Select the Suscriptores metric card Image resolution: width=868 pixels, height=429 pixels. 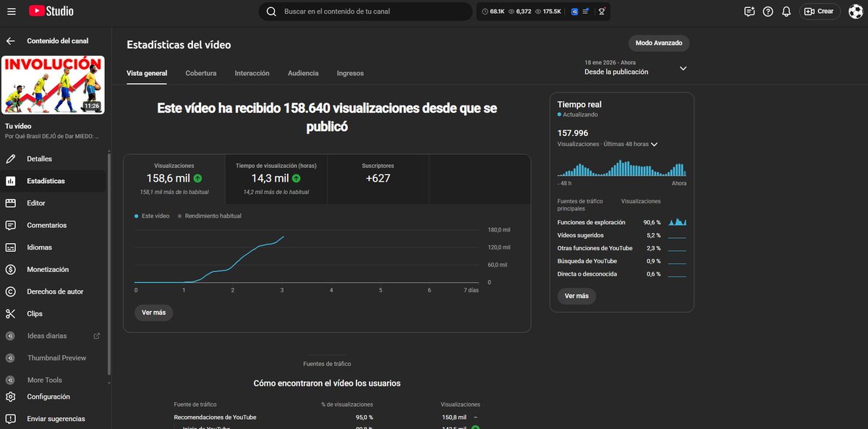pyautogui.click(x=378, y=179)
